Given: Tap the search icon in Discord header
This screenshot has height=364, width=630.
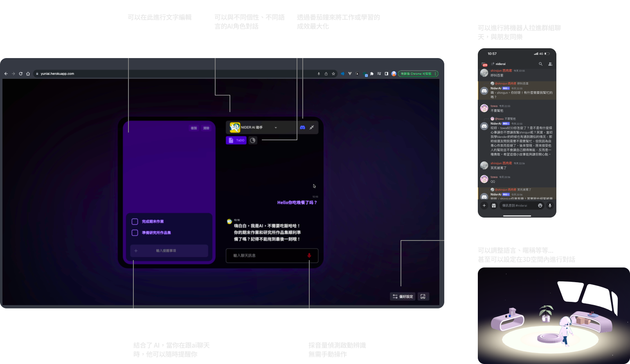Looking at the screenshot, I should [x=540, y=64].
